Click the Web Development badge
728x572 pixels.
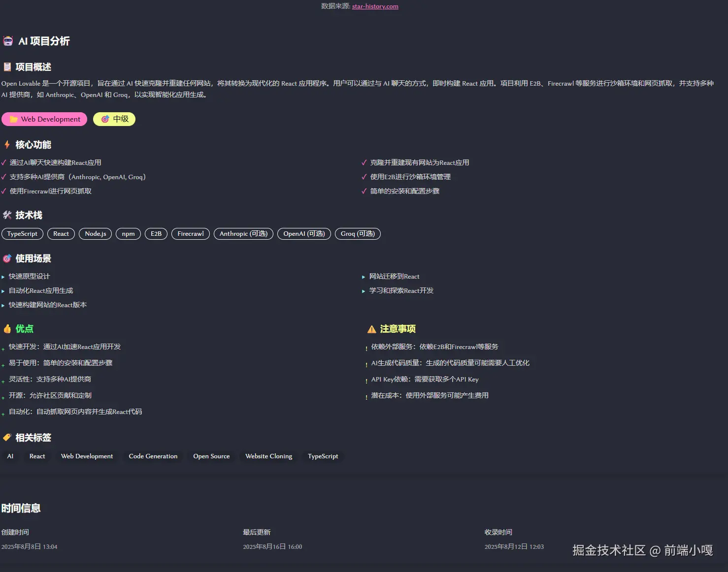click(x=44, y=119)
